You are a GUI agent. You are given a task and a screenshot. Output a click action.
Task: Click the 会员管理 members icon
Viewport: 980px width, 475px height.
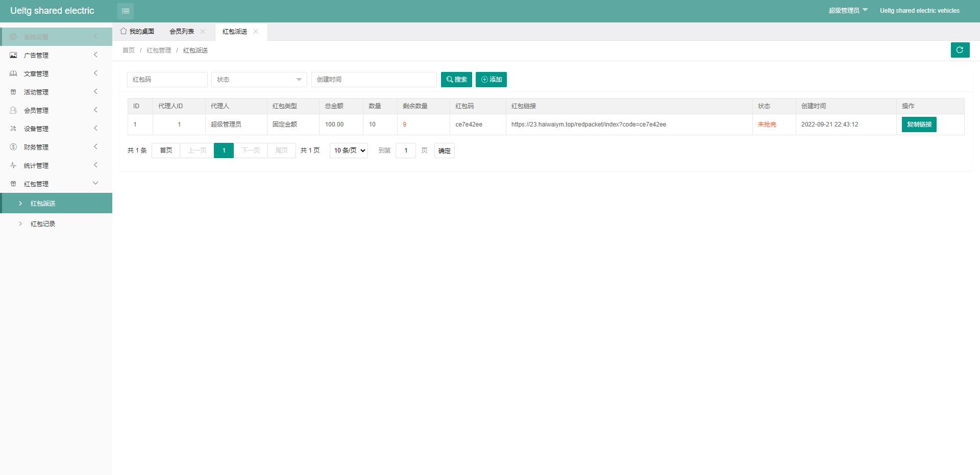click(x=13, y=110)
